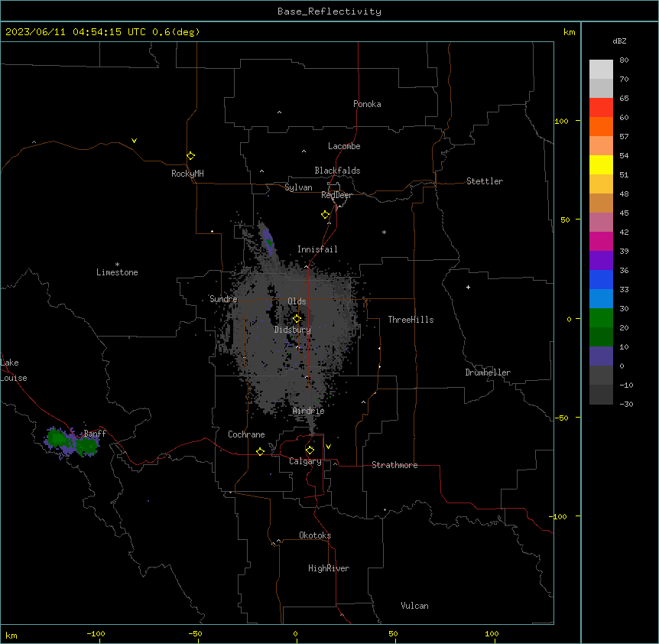This screenshot has height=644, width=659.
Task: Click the -50 tick on the bottom axis
Action: (195, 633)
